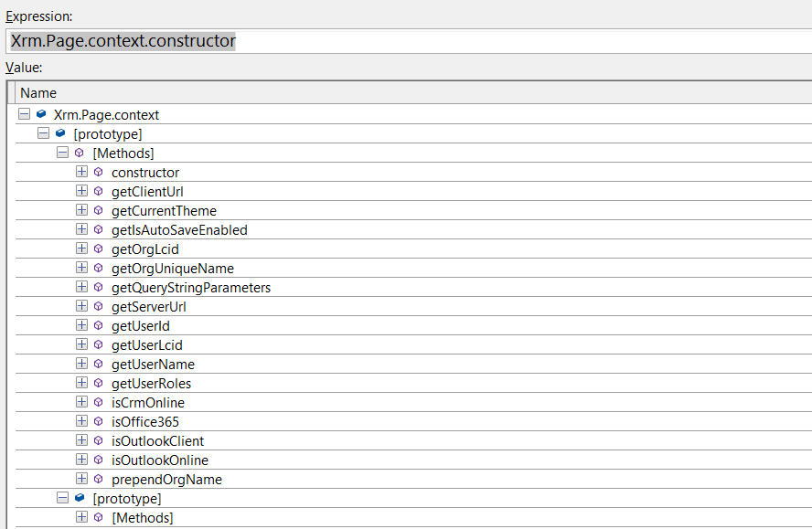
Task: Click the Name column header
Action: [38, 93]
